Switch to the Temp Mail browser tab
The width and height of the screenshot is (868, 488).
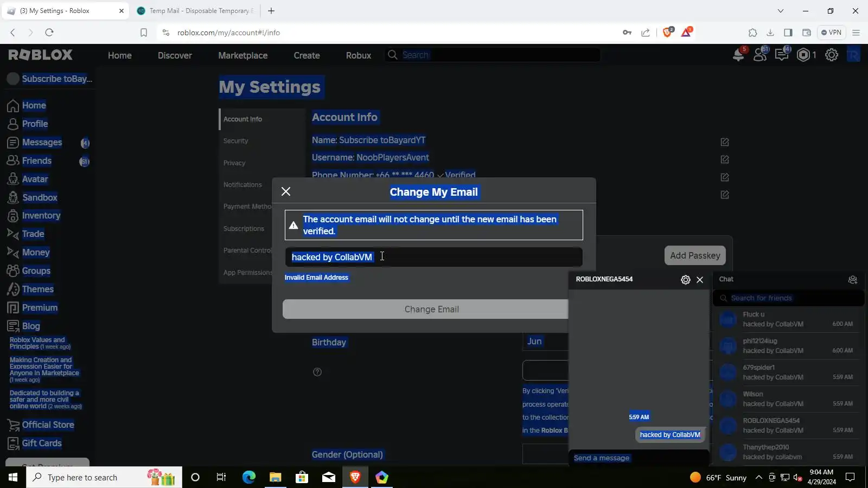coord(195,11)
